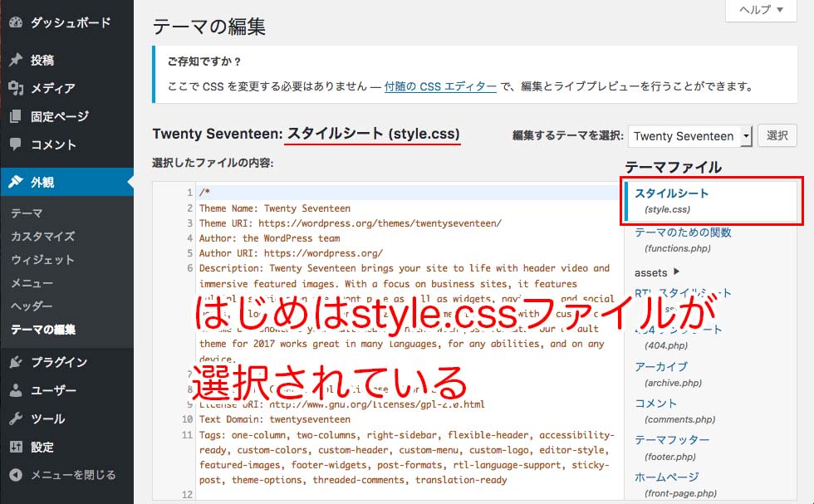Image resolution: width=814 pixels, height=504 pixels.
Task: Go to the メニュー submenu item
Action: pyautogui.click(x=32, y=283)
